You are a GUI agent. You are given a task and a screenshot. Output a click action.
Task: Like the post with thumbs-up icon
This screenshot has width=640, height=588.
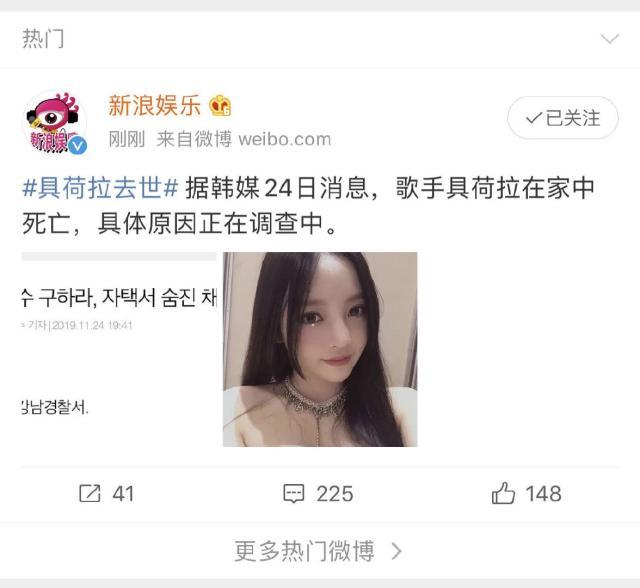point(503,493)
